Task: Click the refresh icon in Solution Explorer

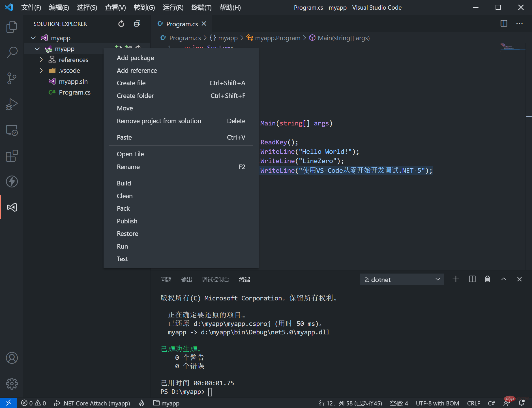Action: pos(121,24)
